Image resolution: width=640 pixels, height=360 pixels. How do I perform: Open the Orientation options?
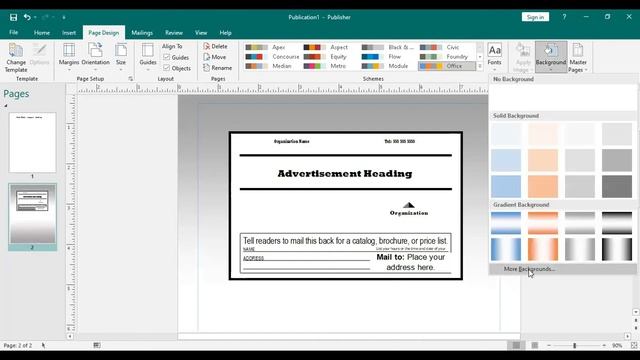tap(96, 57)
